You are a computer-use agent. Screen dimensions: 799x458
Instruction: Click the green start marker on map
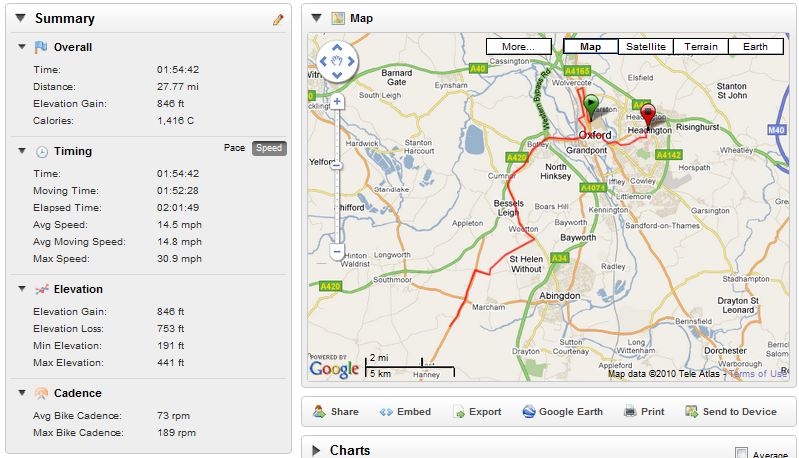point(591,107)
